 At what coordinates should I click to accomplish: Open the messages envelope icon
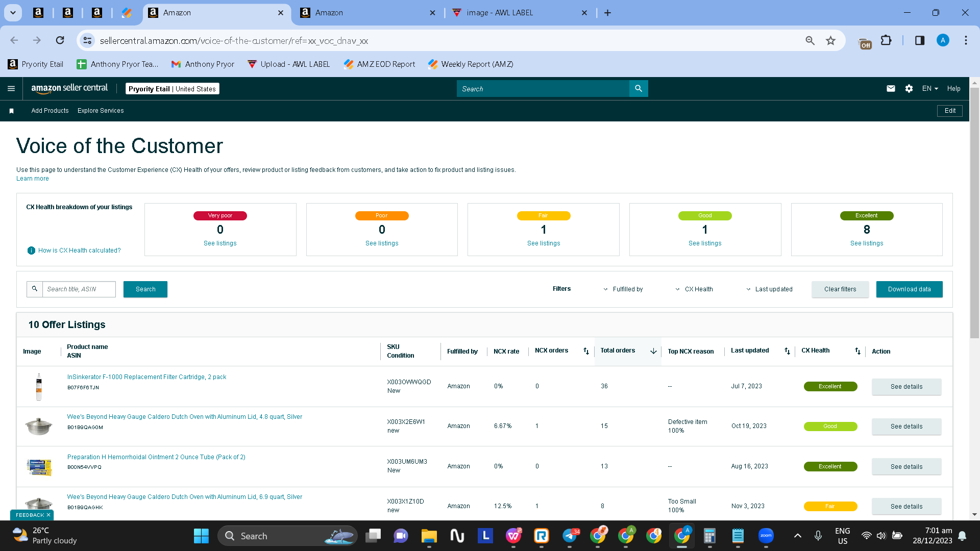(891, 89)
